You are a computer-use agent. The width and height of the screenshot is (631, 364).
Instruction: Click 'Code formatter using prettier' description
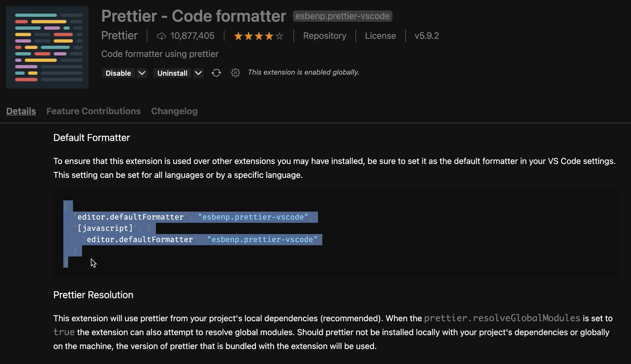click(x=160, y=54)
